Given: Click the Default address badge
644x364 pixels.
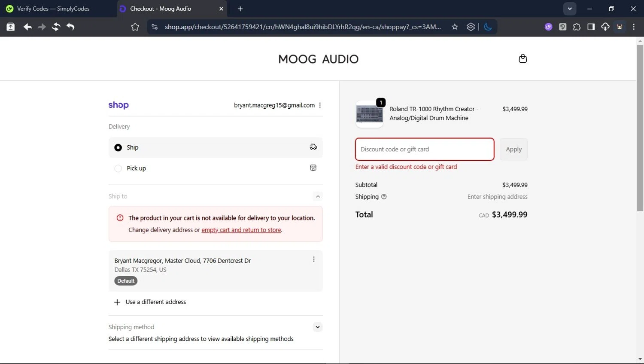Looking at the screenshot, I should point(126,281).
